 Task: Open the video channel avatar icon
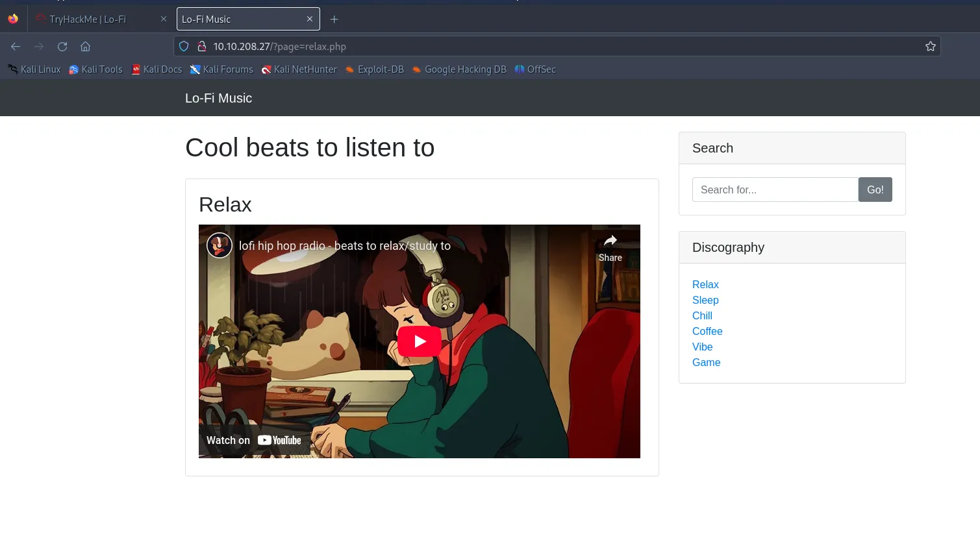220,245
